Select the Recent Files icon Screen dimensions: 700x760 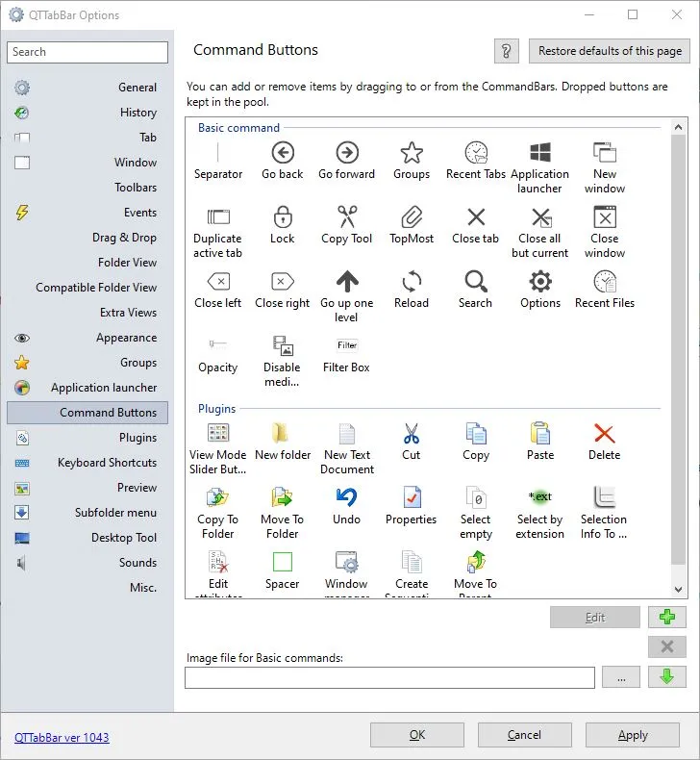[605, 282]
